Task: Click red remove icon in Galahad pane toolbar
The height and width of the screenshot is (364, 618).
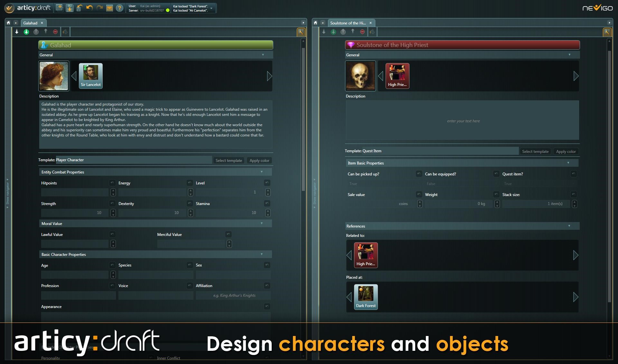Action: pyautogui.click(x=55, y=32)
